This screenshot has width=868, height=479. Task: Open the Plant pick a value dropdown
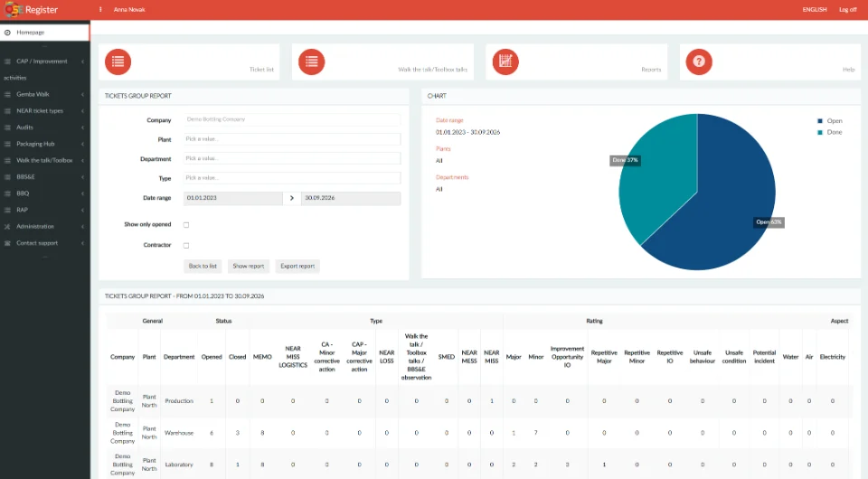(292, 139)
